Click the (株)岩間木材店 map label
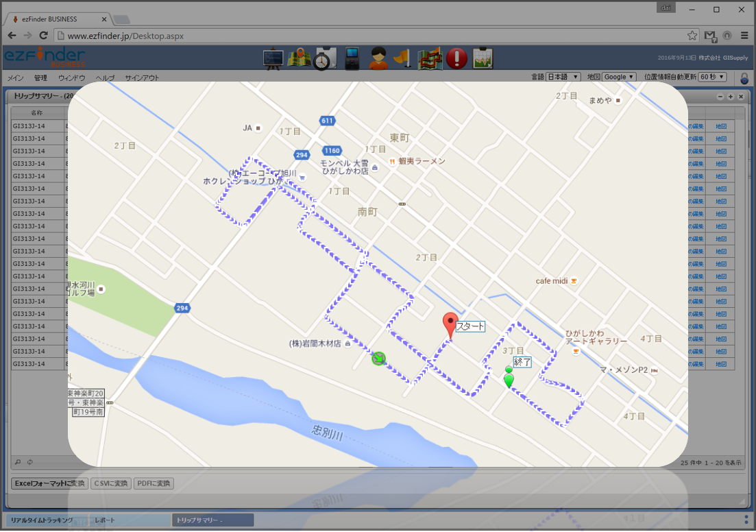The image size is (756, 532). pos(315,344)
